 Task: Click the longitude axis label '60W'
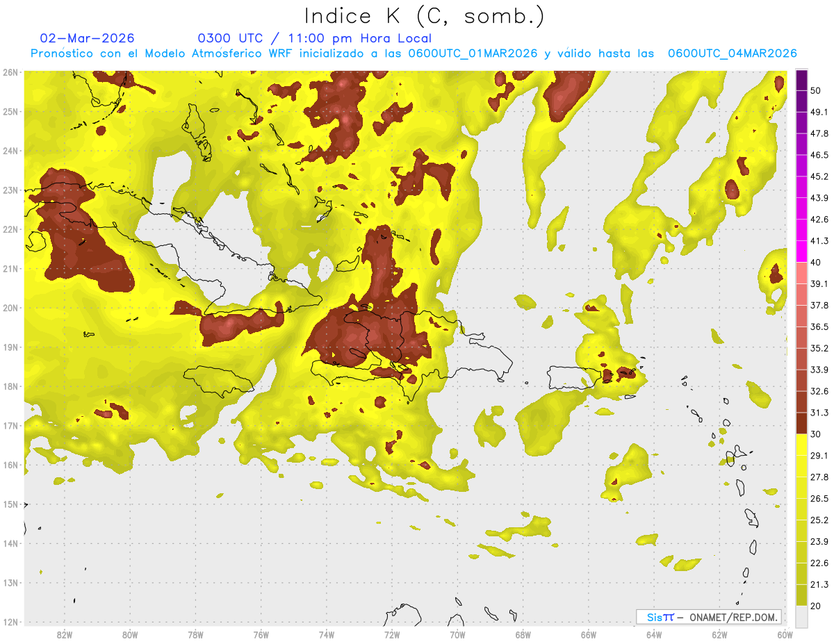pyautogui.click(x=785, y=634)
